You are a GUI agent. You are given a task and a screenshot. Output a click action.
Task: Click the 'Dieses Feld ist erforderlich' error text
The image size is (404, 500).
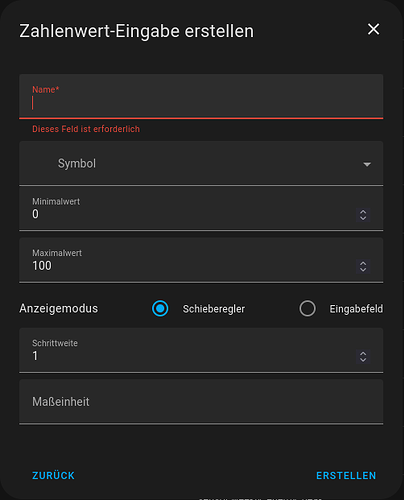click(86, 129)
